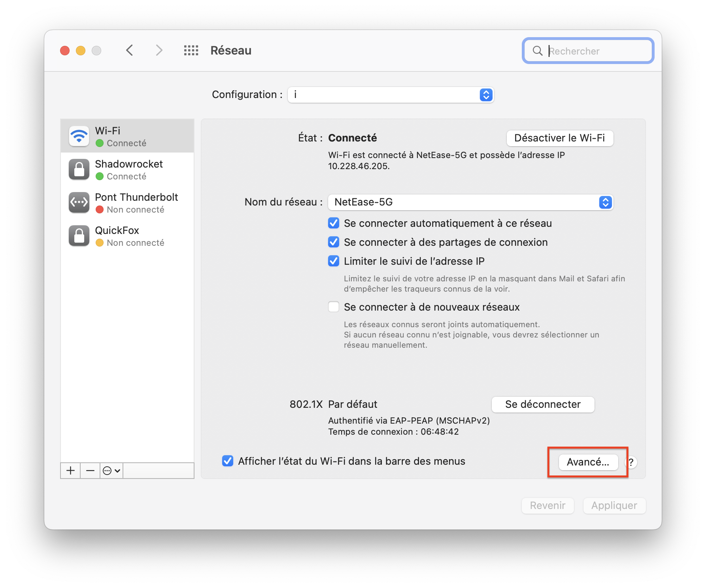Image resolution: width=706 pixels, height=588 pixels.
Task: Expand the Nom du réseau NetEase-5G dropdown
Action: (470, 202)
